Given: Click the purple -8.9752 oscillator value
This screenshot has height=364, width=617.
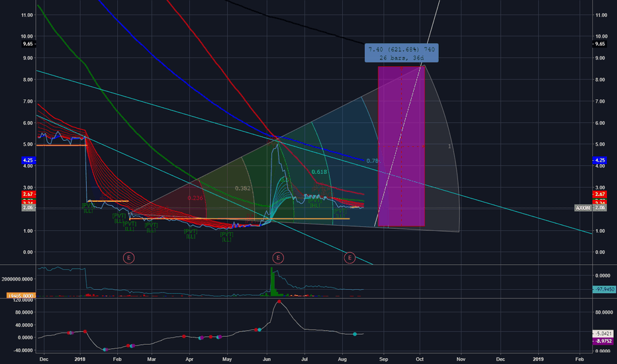Looking at the screenshot, I should click(x=604, y=341).
